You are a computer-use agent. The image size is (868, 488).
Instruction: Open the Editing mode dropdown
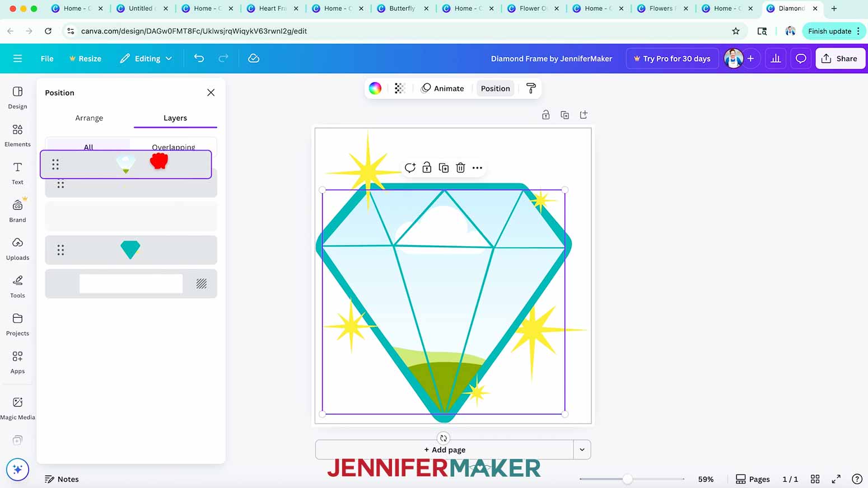tap(146, 58)
